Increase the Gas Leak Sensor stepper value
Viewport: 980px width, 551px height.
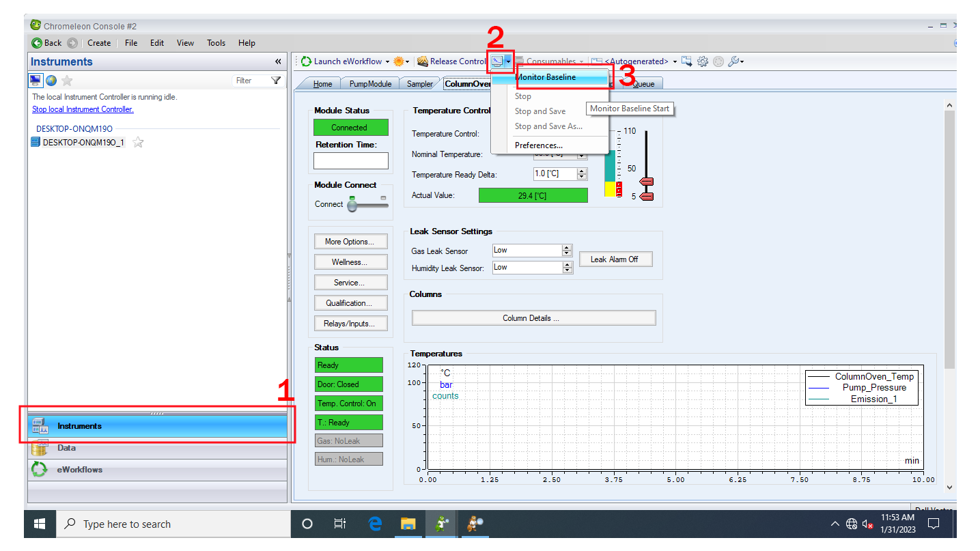567,247
